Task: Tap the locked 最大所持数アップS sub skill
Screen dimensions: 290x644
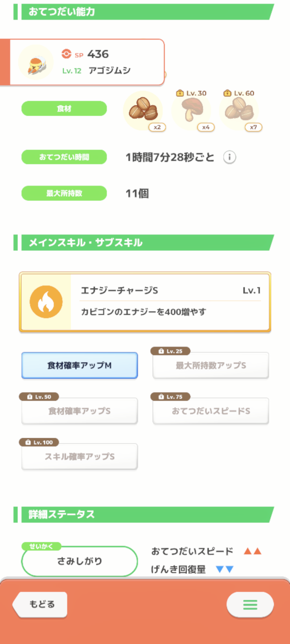Action: (211, 365)
